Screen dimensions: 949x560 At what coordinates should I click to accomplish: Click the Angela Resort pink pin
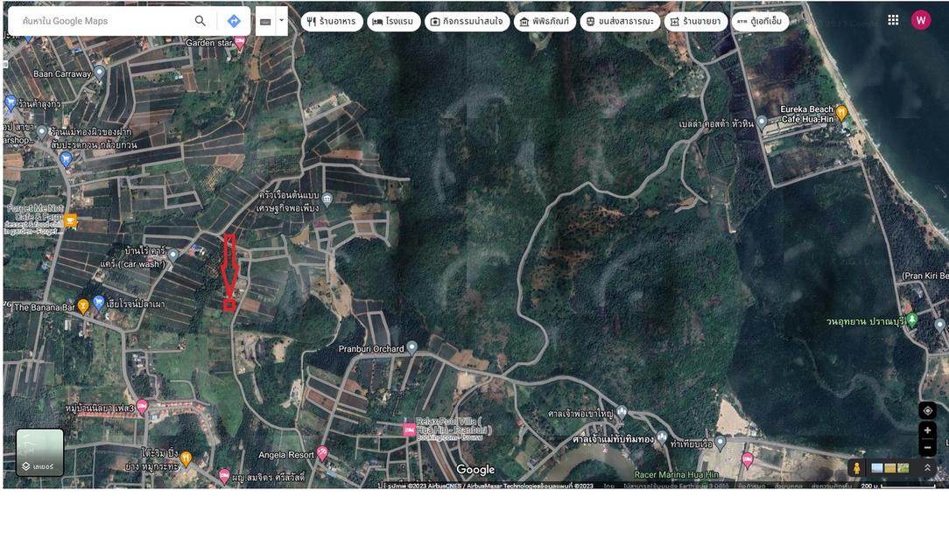pyautogui.click(x=322, y=452)
